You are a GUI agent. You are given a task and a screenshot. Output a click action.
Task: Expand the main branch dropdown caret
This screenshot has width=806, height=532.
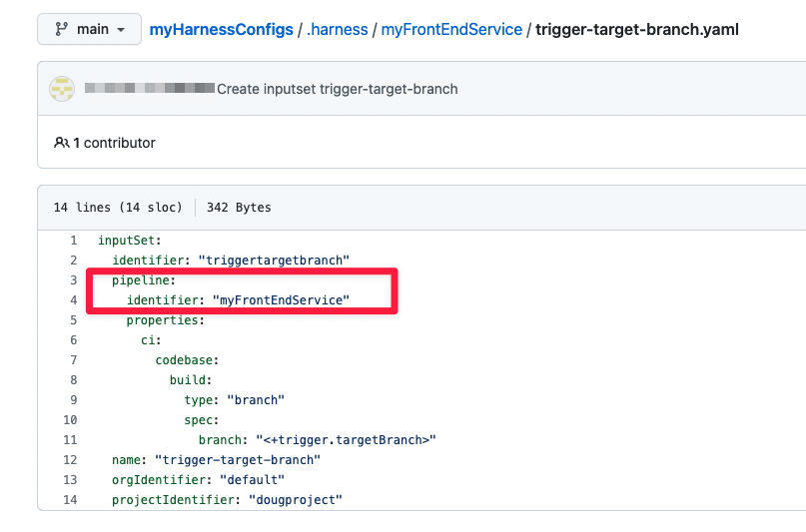pyautogui.click(x=122, y=30)
